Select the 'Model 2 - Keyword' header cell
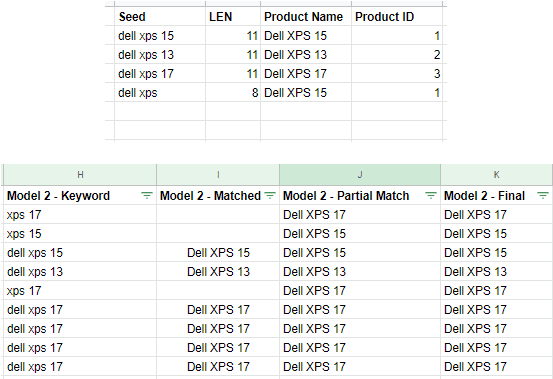The height and width of the screenshot is (379, 553). coord(80,196)
